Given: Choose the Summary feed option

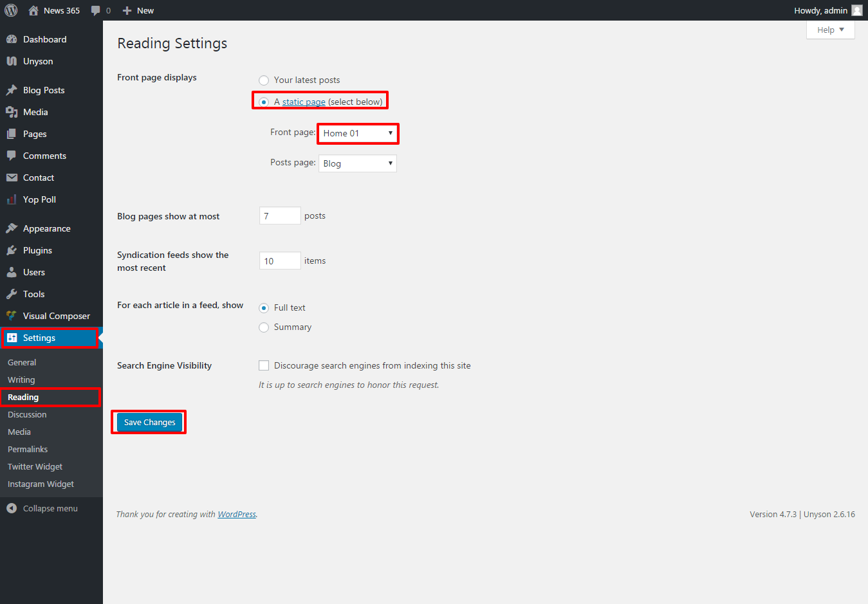Looking at the screenshot, I should [264, 327].
